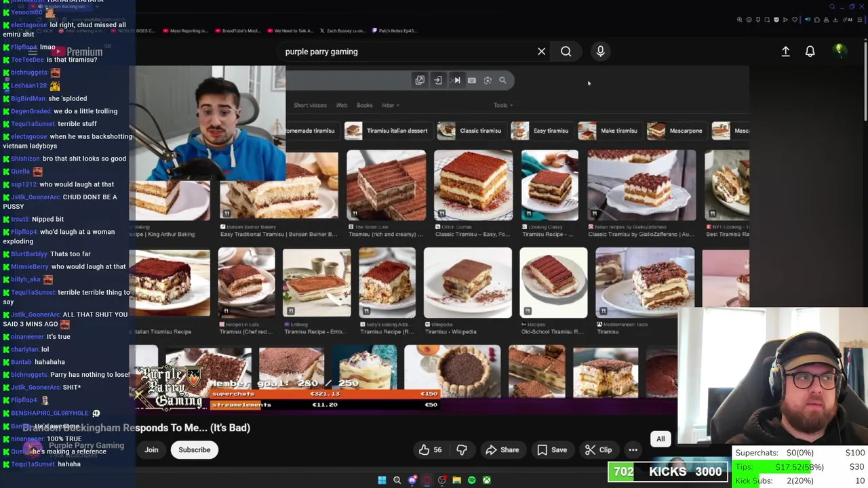This screenshot has height=488, width=868.
Task: Click the YouTube Premium logo
Action: 78,52
